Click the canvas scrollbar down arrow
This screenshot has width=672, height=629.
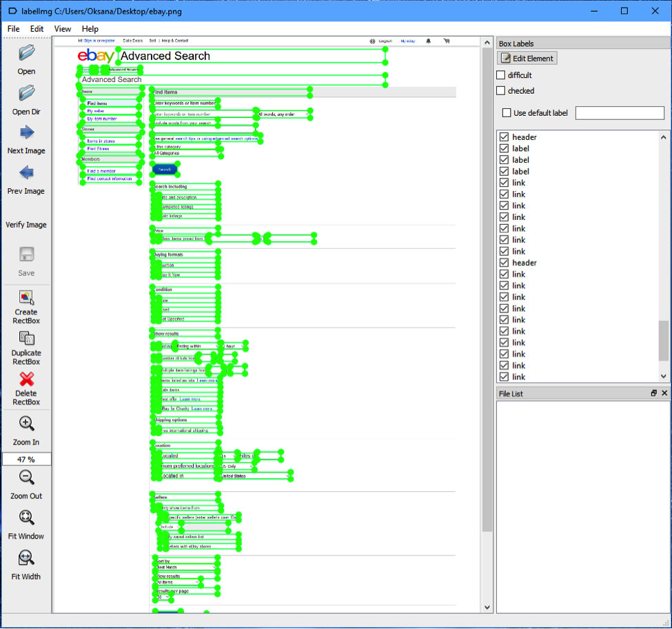point(487,607)
